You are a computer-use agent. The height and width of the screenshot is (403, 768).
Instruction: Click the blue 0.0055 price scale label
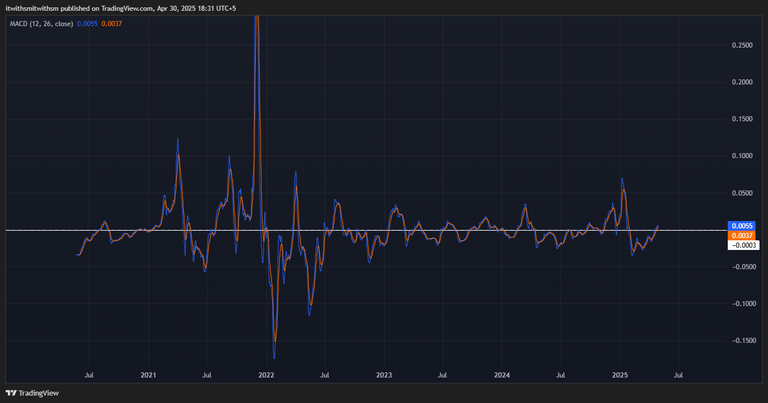[742, 226]
